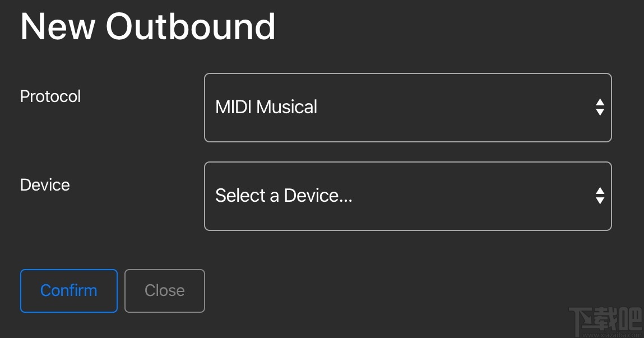Click the New Outbound heading
This screenshot has height=338, width=644.
point(148,26)
